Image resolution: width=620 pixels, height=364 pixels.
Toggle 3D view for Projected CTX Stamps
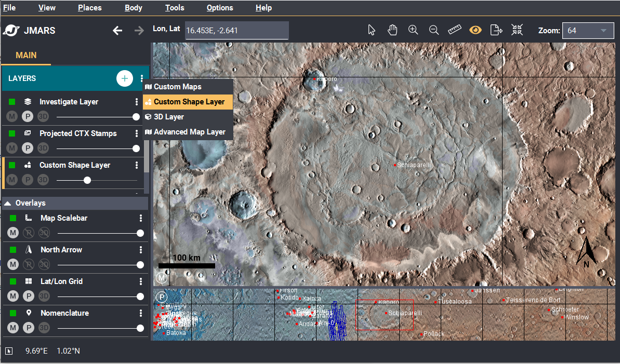click(43, 148)
